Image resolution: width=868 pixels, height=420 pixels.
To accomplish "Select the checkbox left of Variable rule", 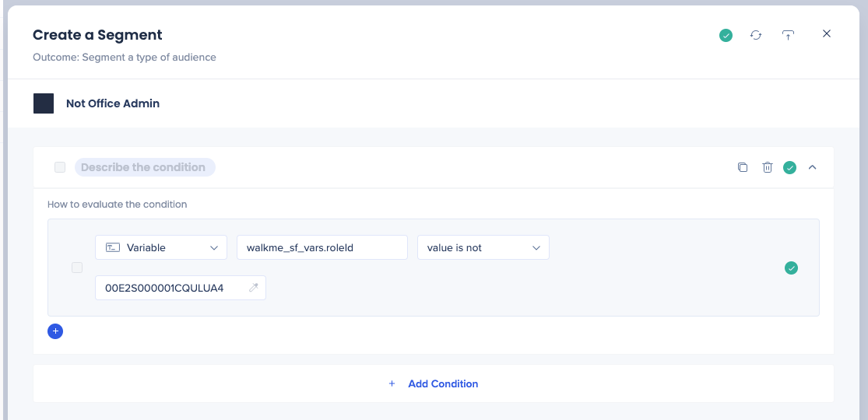I will point(77,268).
